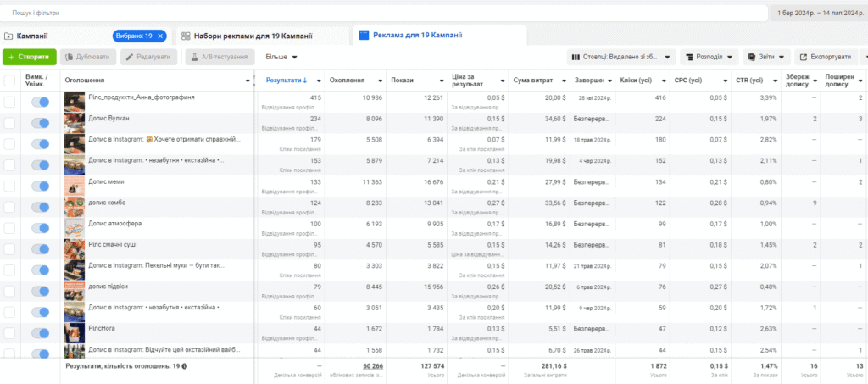
Task: Open the Стовпці columns dropdown
Action: [x=621, y=57]
